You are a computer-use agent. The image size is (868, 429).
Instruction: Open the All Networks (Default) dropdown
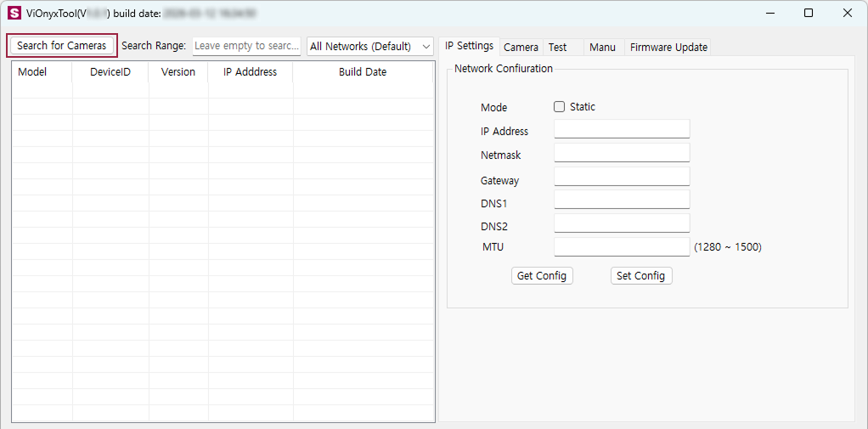click(370, 47)
